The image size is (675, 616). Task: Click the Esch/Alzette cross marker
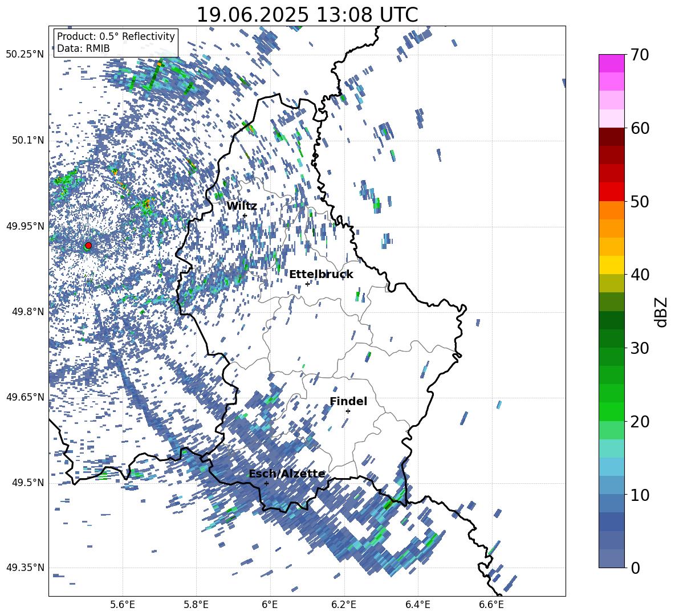(266, 483)
